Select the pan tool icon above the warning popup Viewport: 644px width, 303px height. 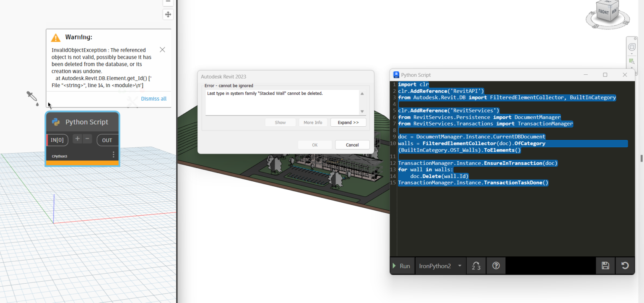tap(168, 14)
